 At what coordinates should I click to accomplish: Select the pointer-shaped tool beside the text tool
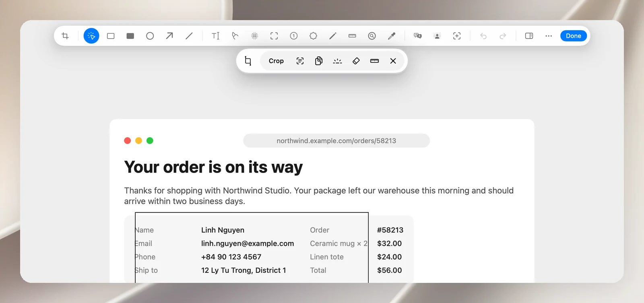tap(235, 36)
